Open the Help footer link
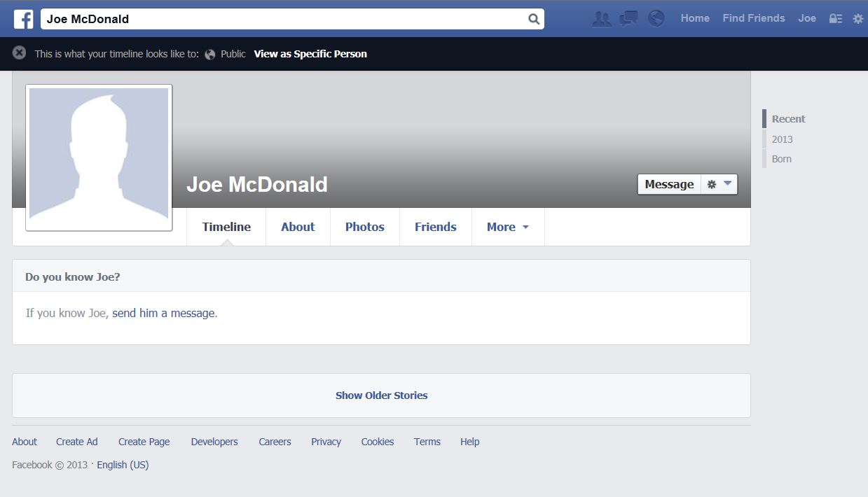 [470, 442]
